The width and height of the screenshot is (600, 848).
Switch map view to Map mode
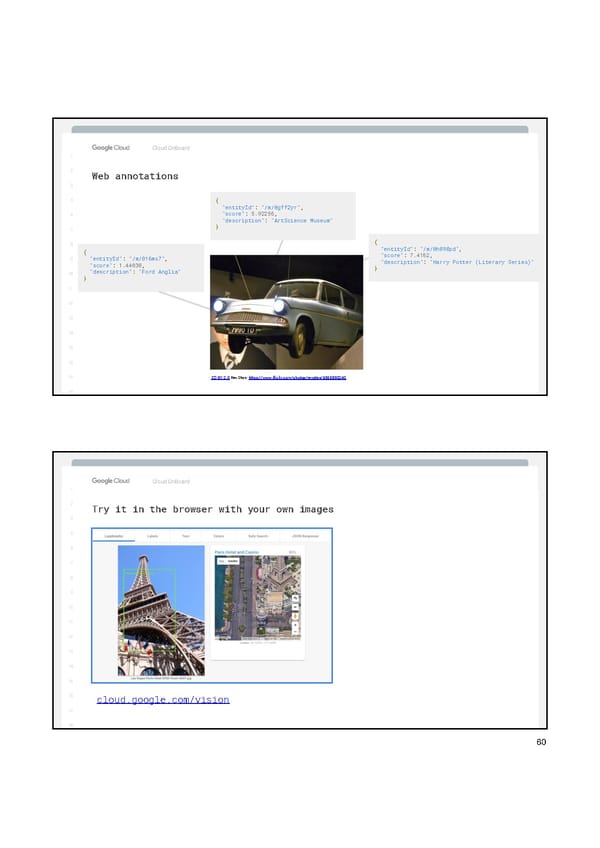(222, 562)
